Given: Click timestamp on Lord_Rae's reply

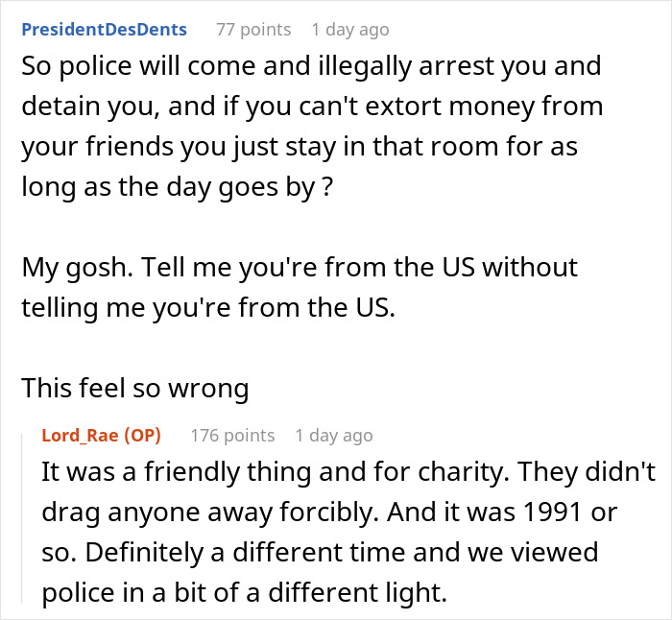Looking at the screenshot, I should (334, 436).
